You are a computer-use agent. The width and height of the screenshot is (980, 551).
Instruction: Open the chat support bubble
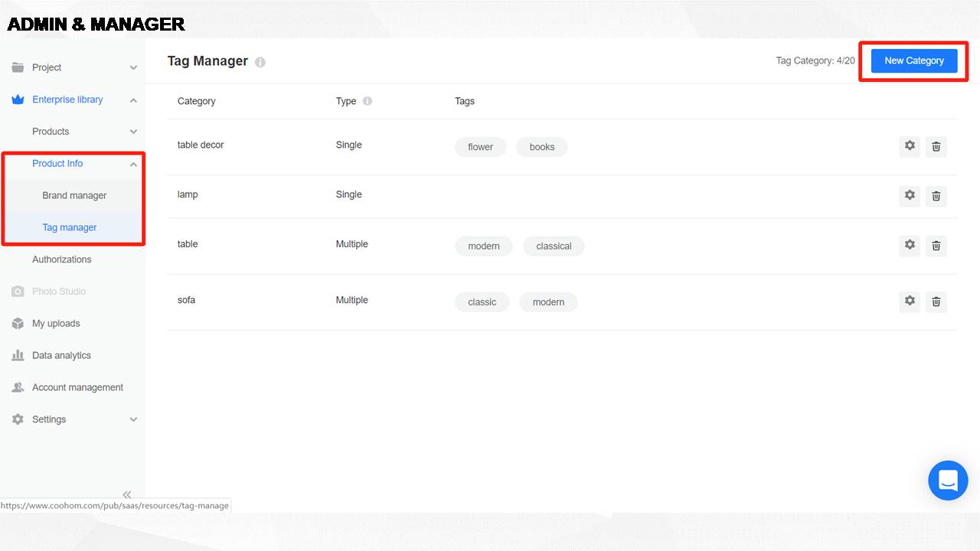pyautogui.click(x=948, y=481)
